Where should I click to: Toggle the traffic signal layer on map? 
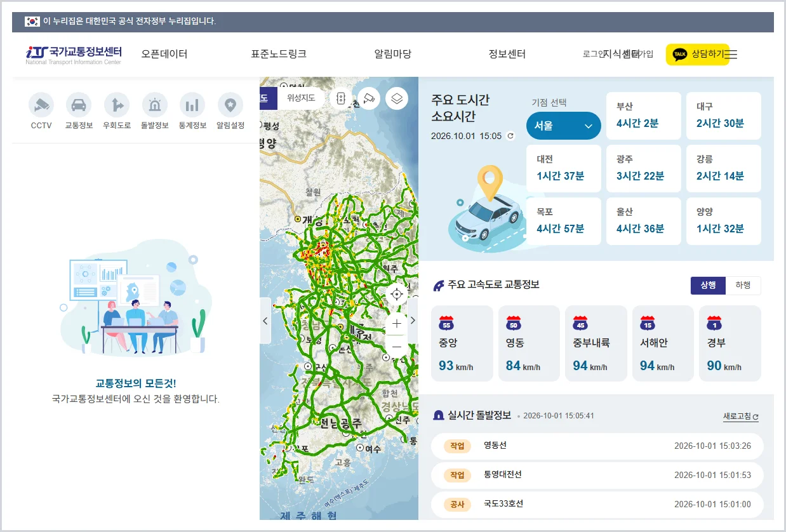(341, 98)
